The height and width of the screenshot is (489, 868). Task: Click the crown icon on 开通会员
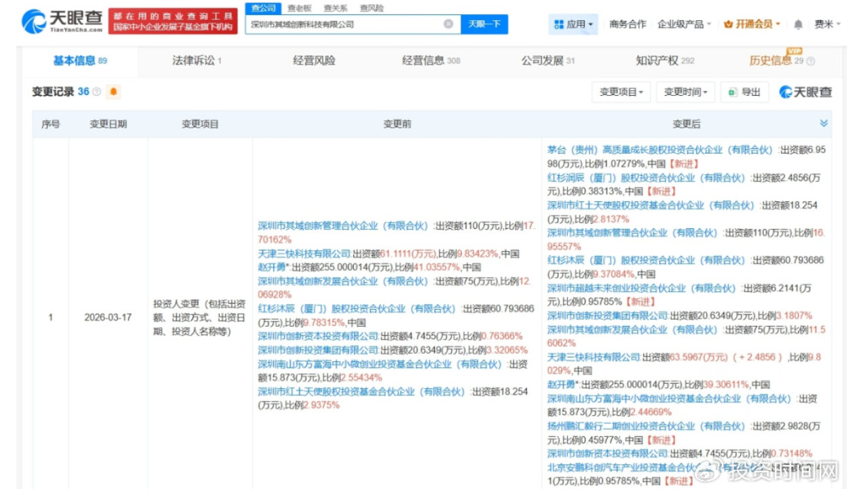(x=727, y=23)
